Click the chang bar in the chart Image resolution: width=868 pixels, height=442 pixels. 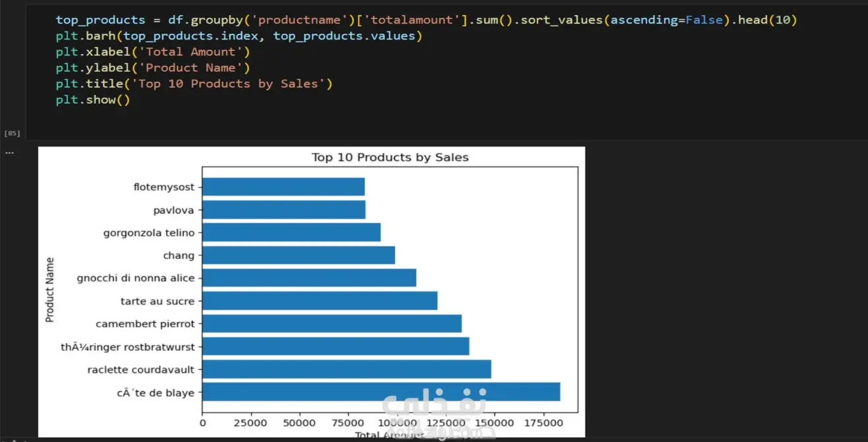299,255
